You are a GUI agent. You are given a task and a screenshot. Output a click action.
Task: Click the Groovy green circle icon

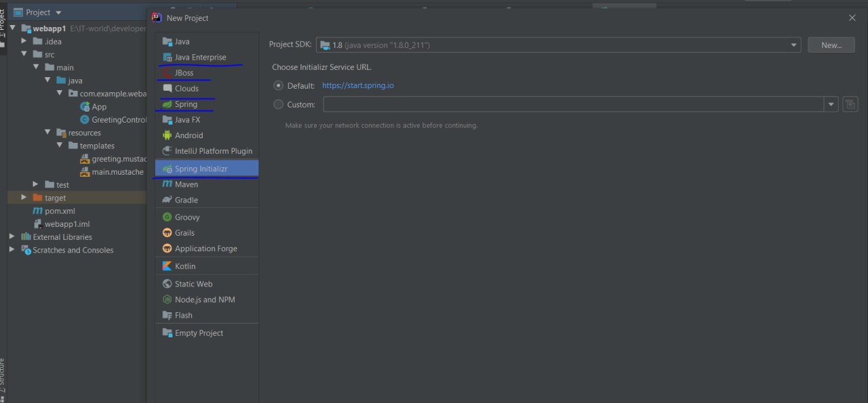pos(167,217)
